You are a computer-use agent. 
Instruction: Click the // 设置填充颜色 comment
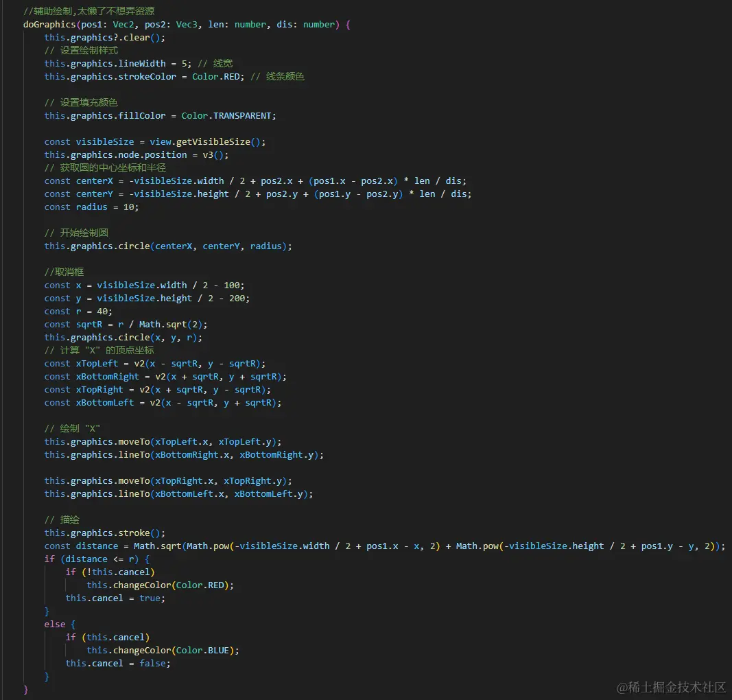[x=81, y=103]
